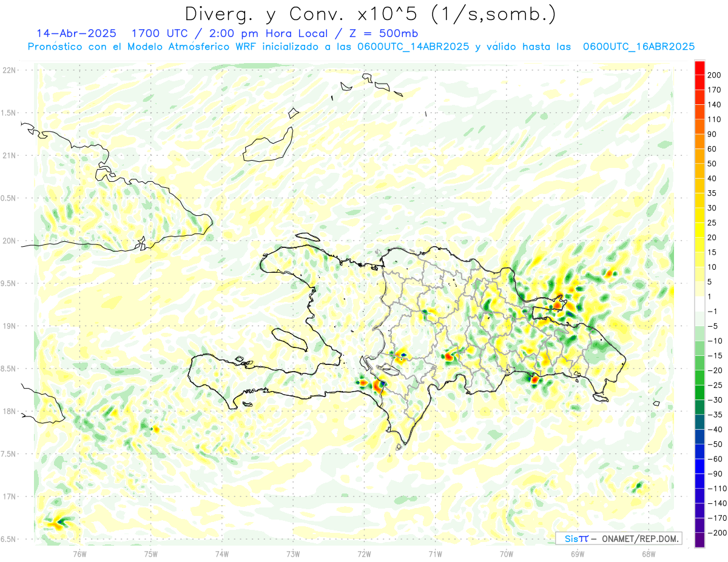
Task: Click the '9.5N' latitude label
Action: coord(9,284)
